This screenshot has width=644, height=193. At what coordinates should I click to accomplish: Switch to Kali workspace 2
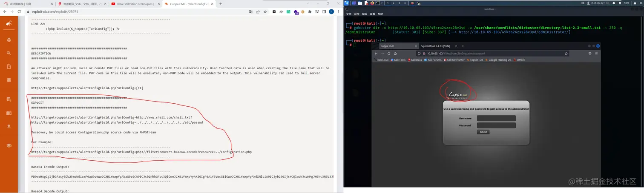394,3
